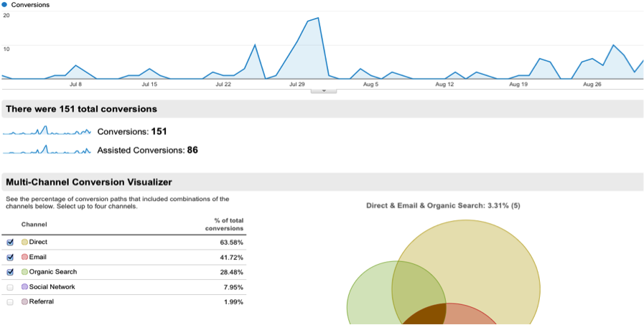Image resolution: width=644 pixels, height=325 pixels.
Task: Click the Conversions chart legend label
Action: click(30, 5)
